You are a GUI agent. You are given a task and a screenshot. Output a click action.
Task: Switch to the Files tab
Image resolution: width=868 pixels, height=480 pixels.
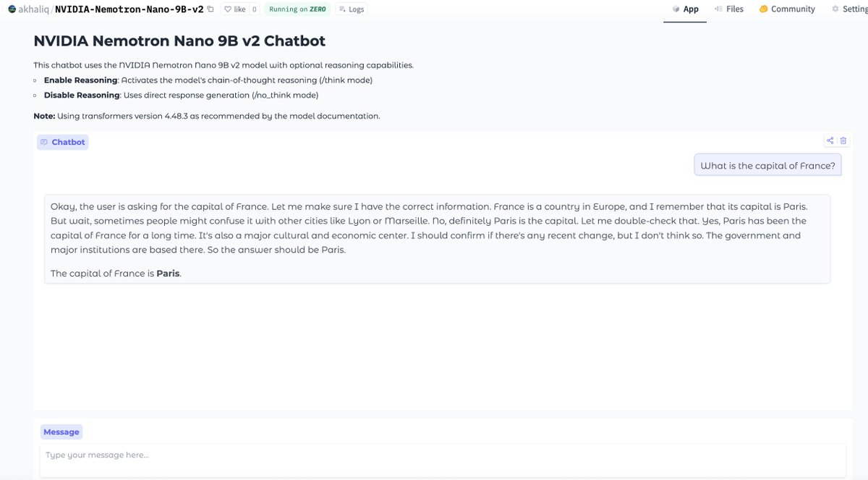point(728,9)
